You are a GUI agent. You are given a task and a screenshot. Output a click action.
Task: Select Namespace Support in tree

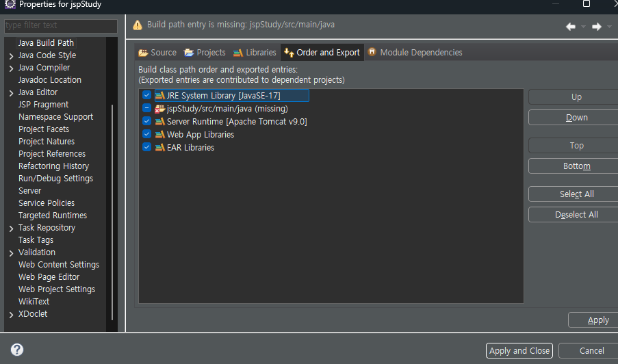click(x=55, y=116)
